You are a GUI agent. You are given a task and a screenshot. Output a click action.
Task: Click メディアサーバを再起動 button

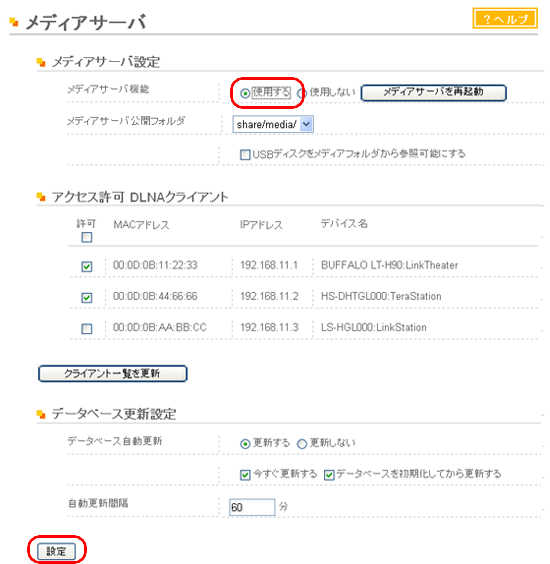point(433,92)
